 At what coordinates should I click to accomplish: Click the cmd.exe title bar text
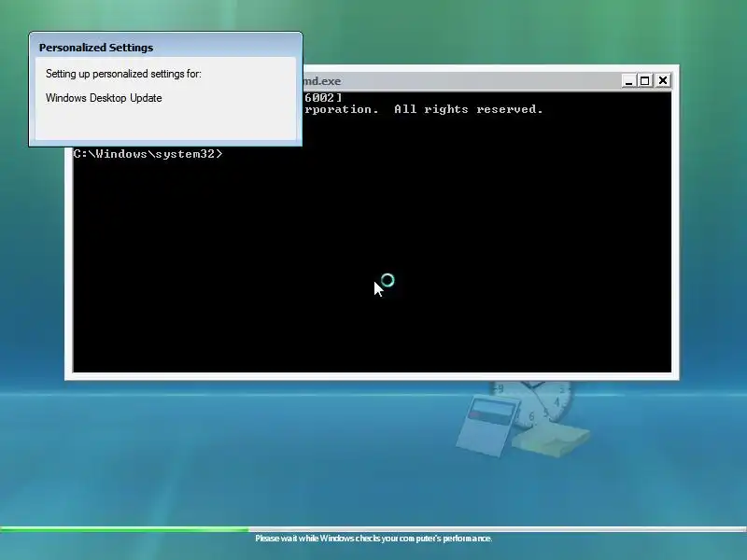point(322,81)
